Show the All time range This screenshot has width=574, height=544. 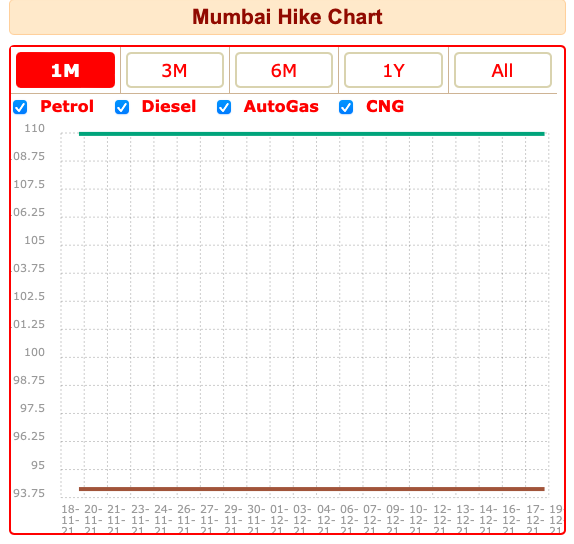pyautogui.click(x=503, y=70)
